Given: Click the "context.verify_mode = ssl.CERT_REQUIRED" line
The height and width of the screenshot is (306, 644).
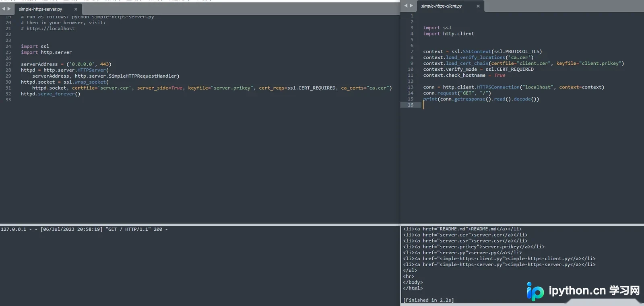Looking at the screenshot, I should point(478,69).
